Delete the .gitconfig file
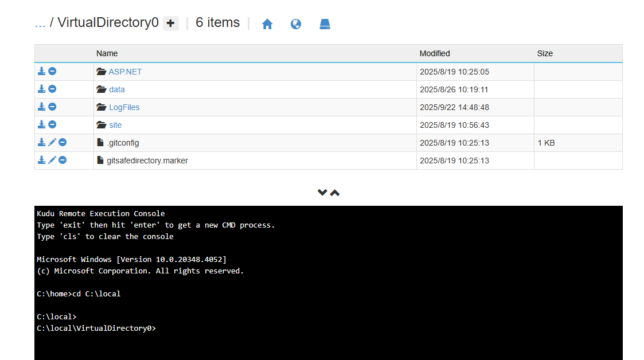This screenshot has width=644, height=360. pos(63,142)
